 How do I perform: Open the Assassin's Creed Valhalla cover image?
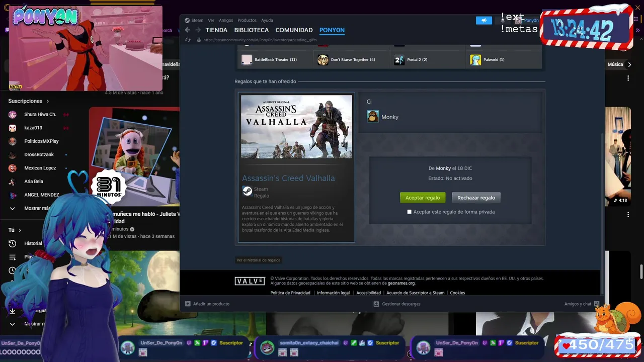296,127
